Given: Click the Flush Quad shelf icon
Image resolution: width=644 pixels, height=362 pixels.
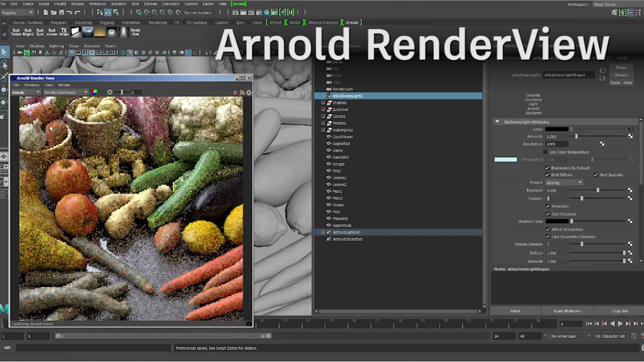Looking at the screenshot, I should (x=40, y=32).
